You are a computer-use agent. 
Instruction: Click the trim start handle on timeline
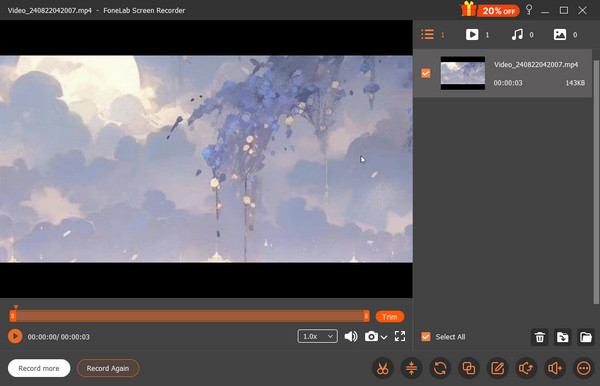[13, 316]
